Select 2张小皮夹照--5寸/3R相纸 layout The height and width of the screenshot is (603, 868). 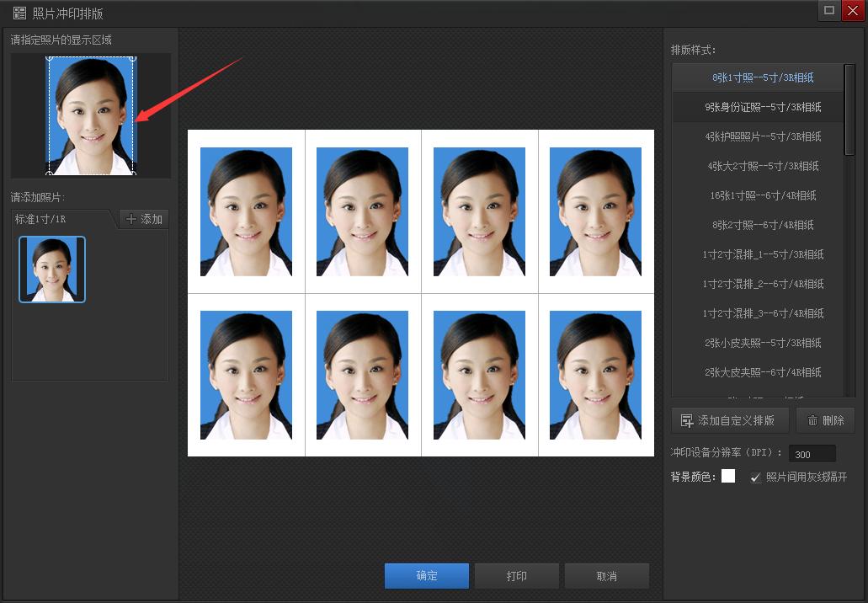[763, 343]
